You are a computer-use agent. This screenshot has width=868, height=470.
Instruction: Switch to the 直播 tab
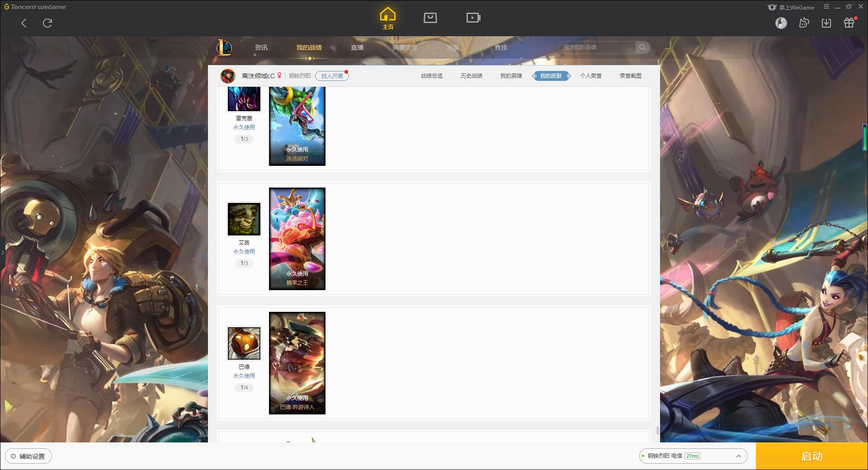point(357,47)
